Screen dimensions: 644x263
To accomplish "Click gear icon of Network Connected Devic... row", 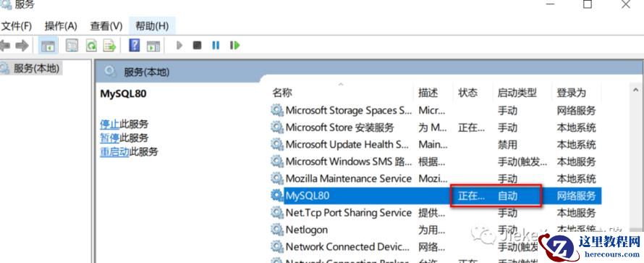I will coord(277,247).
